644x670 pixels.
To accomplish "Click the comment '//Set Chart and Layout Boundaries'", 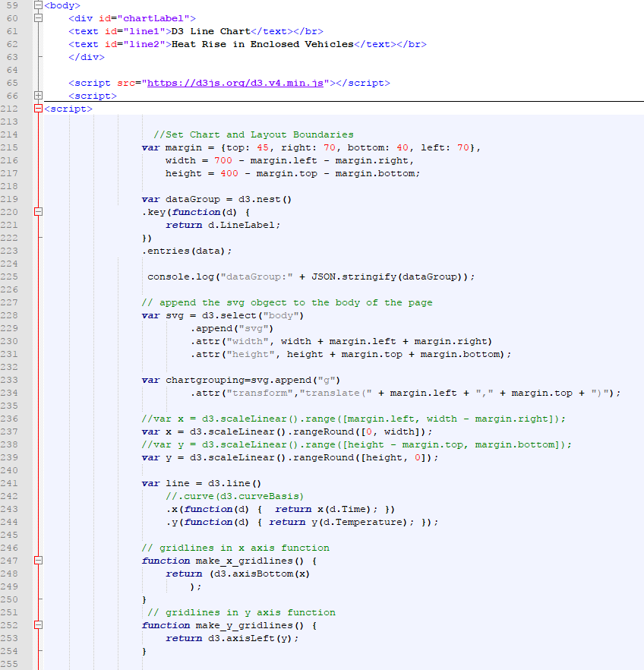I will click(254, 134).
